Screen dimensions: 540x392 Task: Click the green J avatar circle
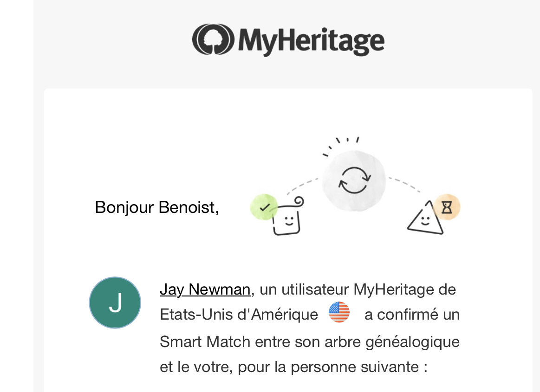[115, 303]
